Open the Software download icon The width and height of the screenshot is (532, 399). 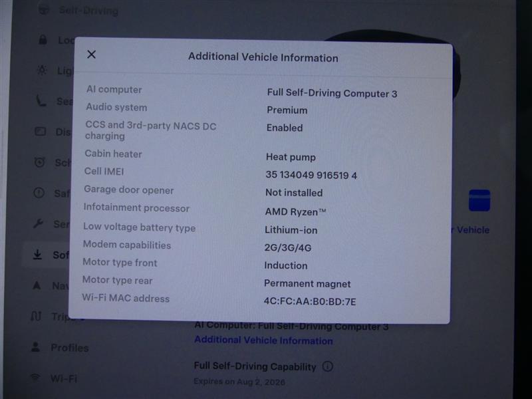37,254
